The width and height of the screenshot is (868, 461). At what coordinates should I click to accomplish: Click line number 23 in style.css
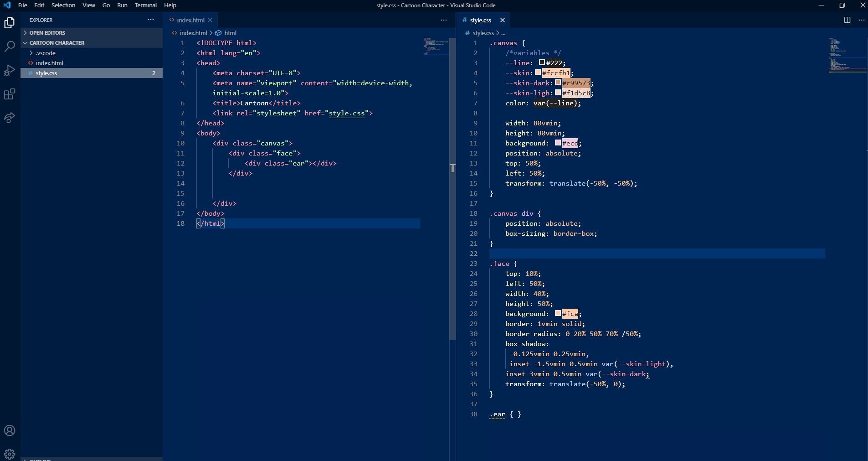click(473, 264)
